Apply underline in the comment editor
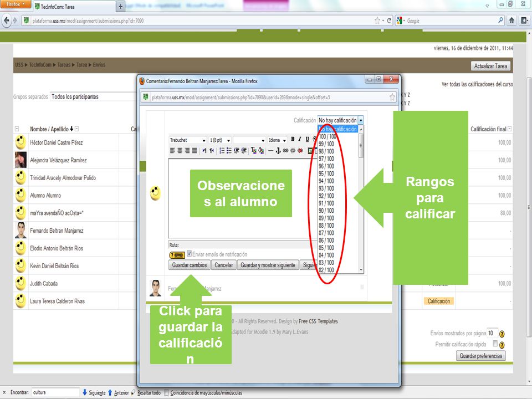The width and height of the screenshot is (532, 399). click(307, 140)
